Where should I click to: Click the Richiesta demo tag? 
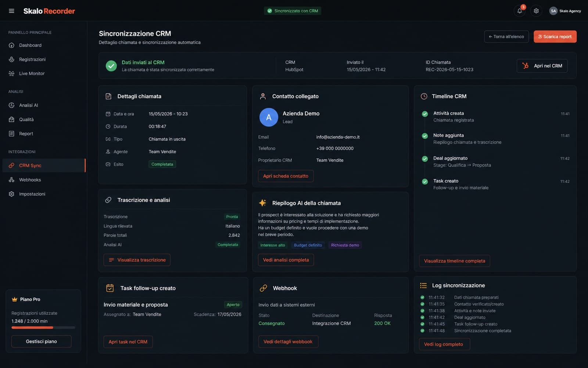point(345,245)
